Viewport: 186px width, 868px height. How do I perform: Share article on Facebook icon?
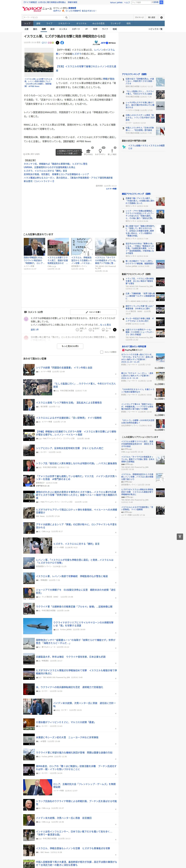[62, 43]
